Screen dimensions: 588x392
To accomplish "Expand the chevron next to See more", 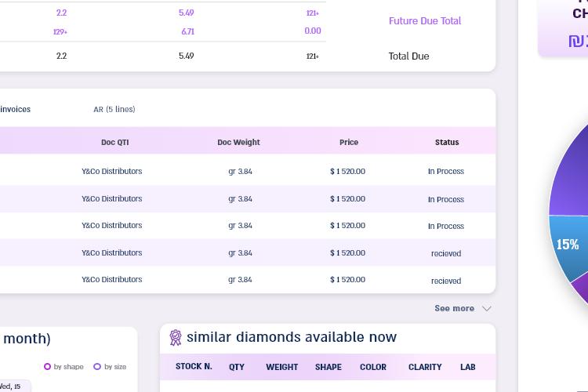I will tap(487, 309).
